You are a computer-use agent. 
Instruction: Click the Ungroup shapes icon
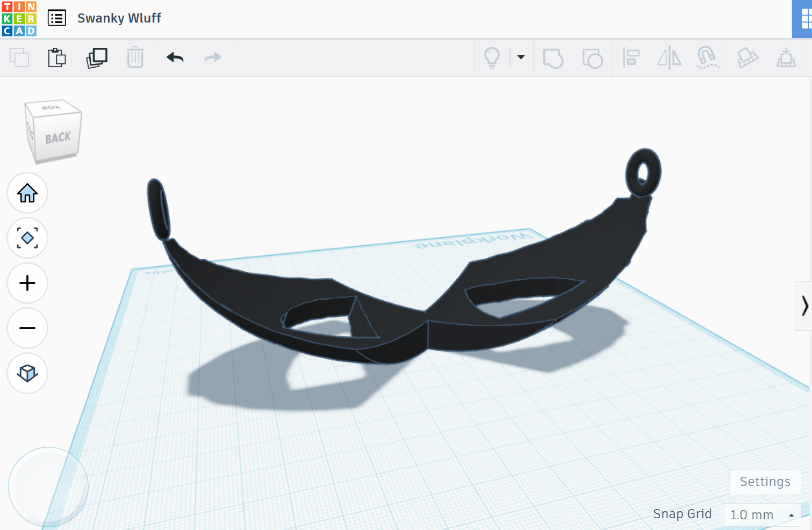click(593, 58)
